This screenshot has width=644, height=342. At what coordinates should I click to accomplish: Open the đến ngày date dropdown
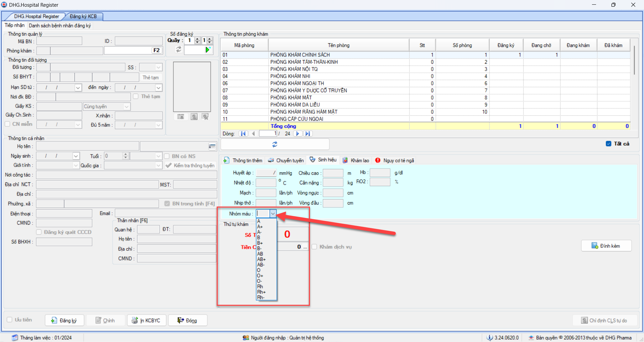point(159,88)
